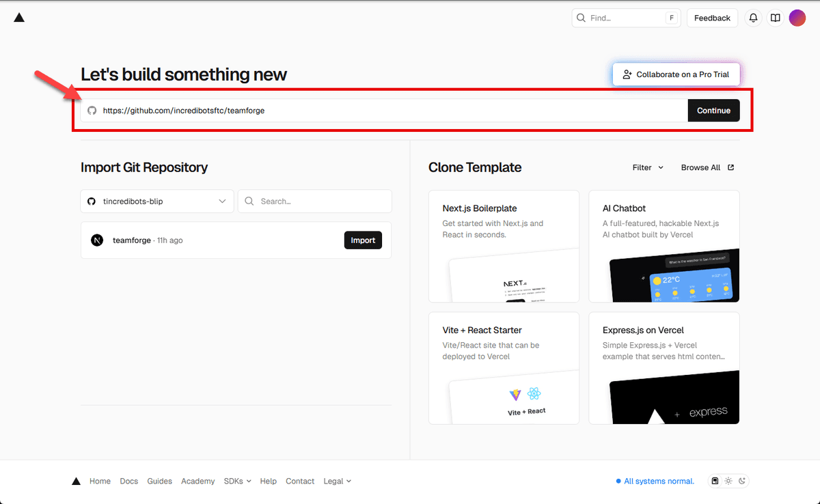
Task: Open the tincredibots-blip account dropdown
Action: click(156, 201)
